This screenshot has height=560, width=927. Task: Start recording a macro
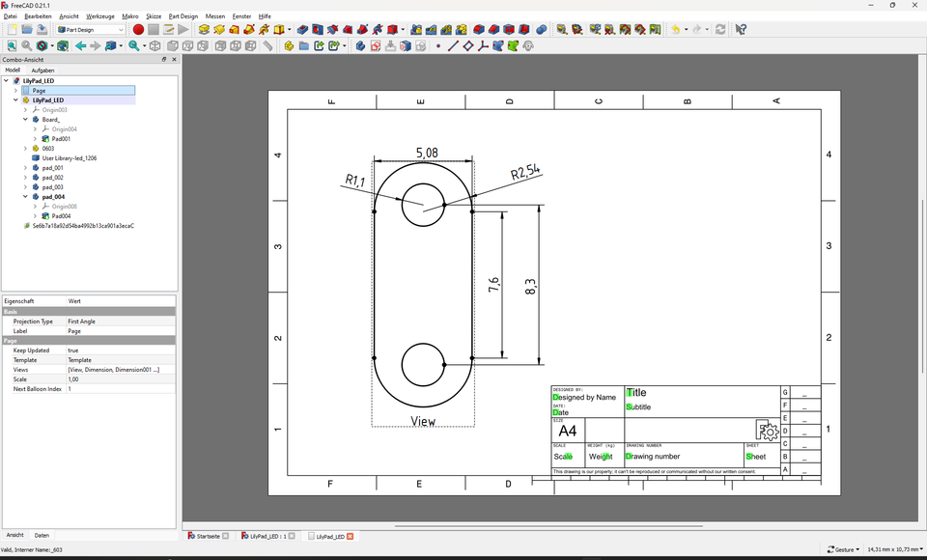[x=138, y=30]
